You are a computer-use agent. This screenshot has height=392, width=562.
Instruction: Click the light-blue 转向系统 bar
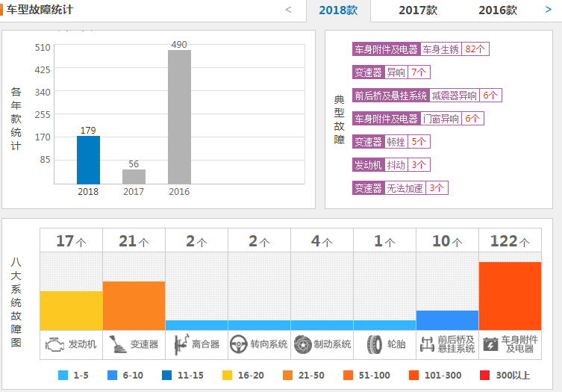tap(259, 326)
